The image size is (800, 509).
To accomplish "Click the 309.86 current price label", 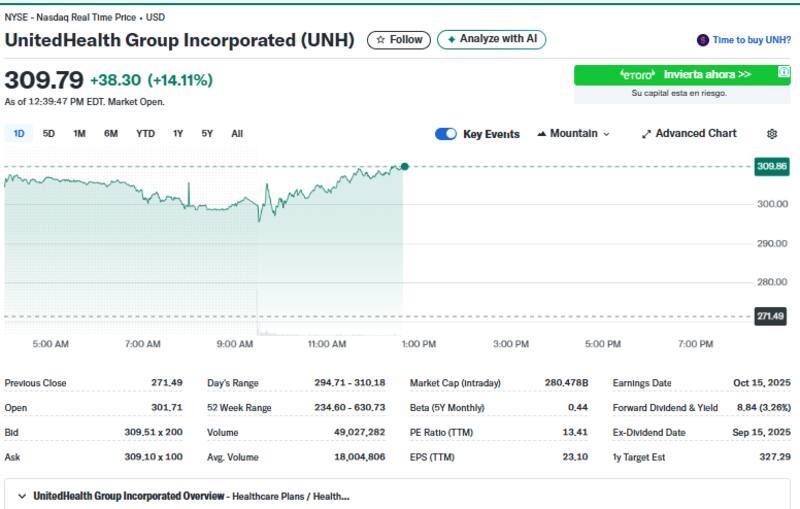I will click(x=771, y=166).
